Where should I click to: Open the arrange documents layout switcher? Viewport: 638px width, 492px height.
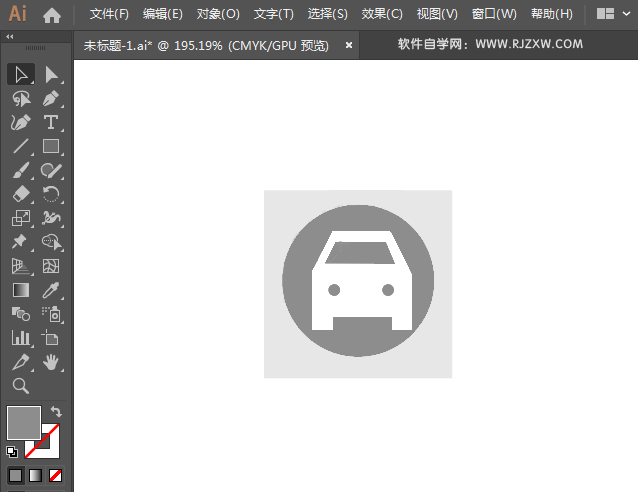pos(605,14)
